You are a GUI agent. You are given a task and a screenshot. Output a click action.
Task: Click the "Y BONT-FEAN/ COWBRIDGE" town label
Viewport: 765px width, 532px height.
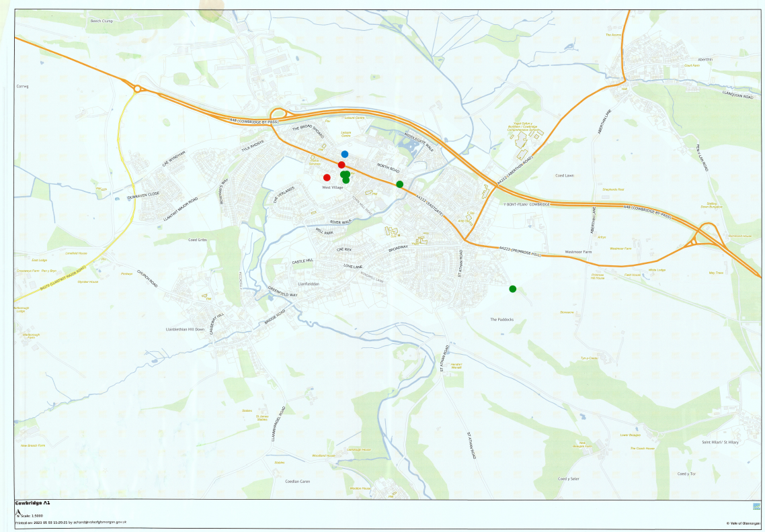pos(526,204)
